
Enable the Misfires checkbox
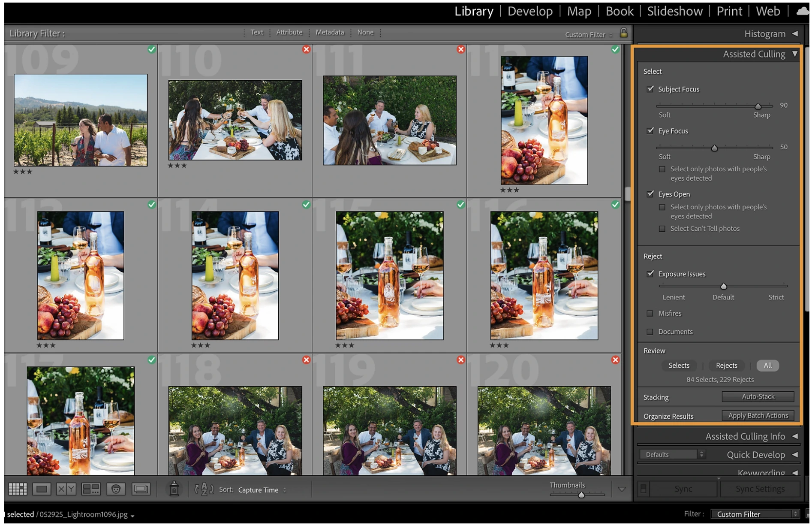pos(650,314)
